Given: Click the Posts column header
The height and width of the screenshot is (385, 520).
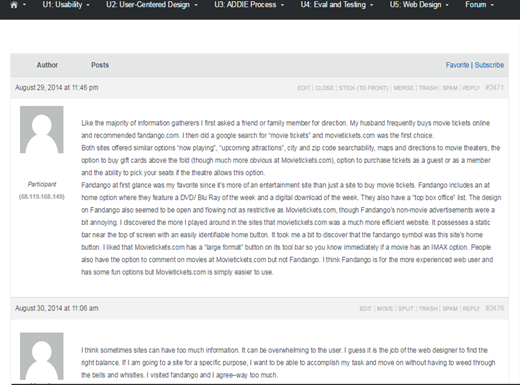Looking at the screenshot, I should (x=100, y=65).
